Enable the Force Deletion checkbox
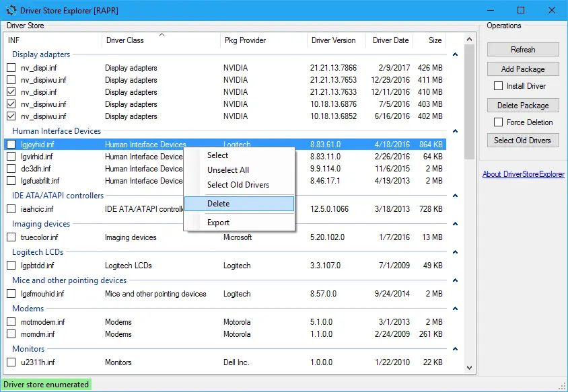The height and width of the screenshot is (392, 568). tap(498, 122)
